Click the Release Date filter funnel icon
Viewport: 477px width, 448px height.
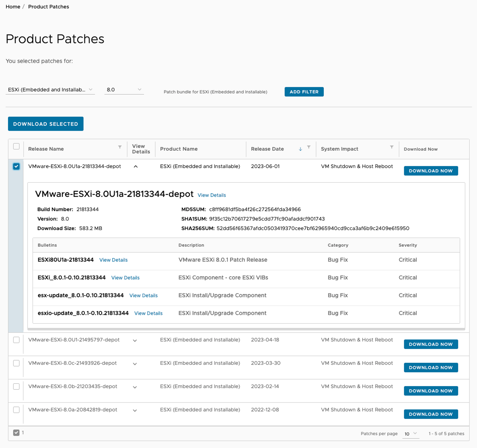point(309,147)
